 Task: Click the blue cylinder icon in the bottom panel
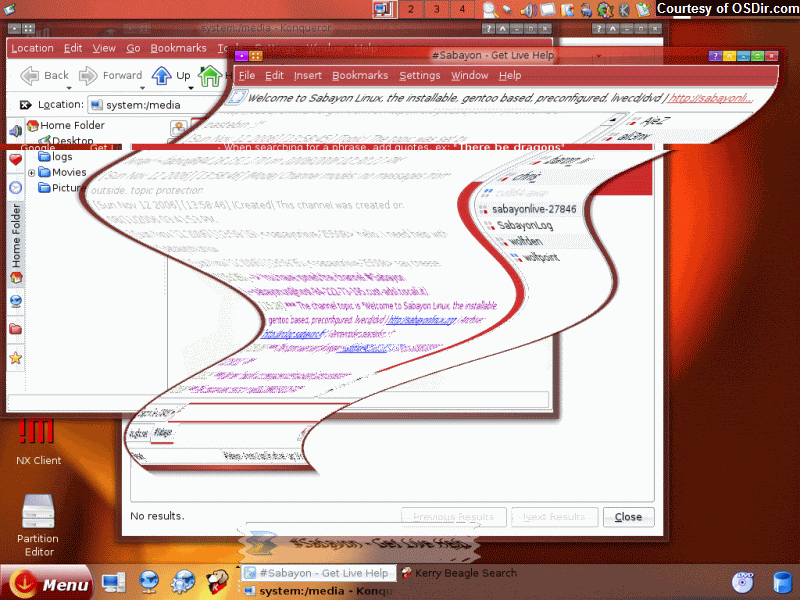(x=782, y=583)
